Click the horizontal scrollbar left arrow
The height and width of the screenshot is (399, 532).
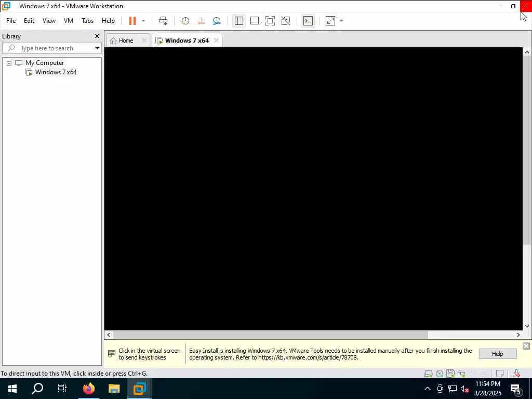(109, 335)
